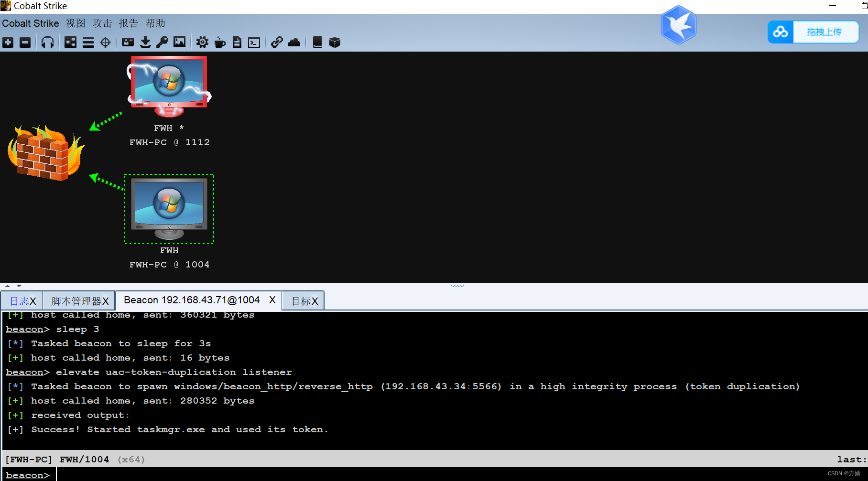Click the 'FWH-PC @ 1112' label
This screenshot has width=868, height=481.
[170, 142]
